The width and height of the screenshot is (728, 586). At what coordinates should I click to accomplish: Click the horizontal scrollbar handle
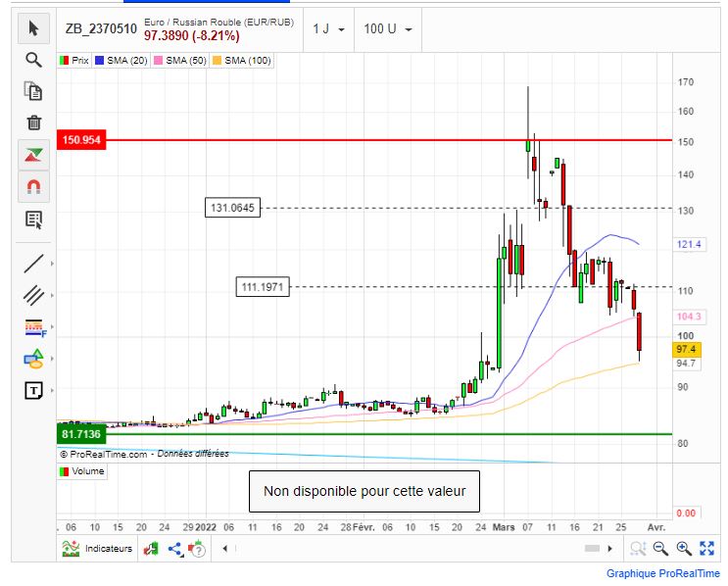coord(592,549)
